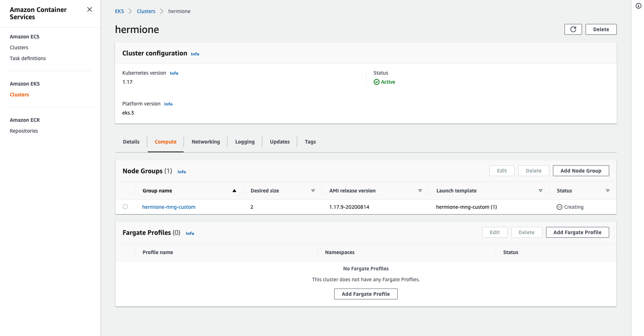The image size is (644, 336).
Task: Open Node Groups Status column sort arrow
Action: (x=608, y=191)
